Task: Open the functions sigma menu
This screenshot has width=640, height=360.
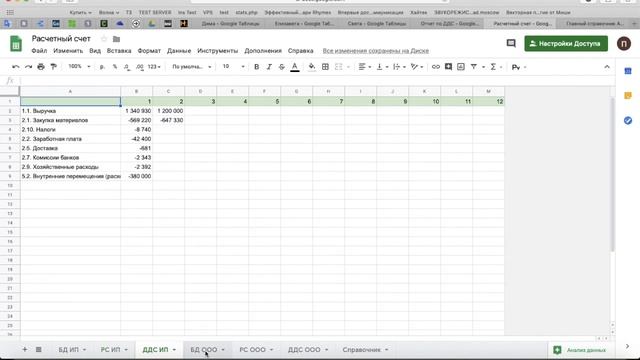Action: point(493,67)
